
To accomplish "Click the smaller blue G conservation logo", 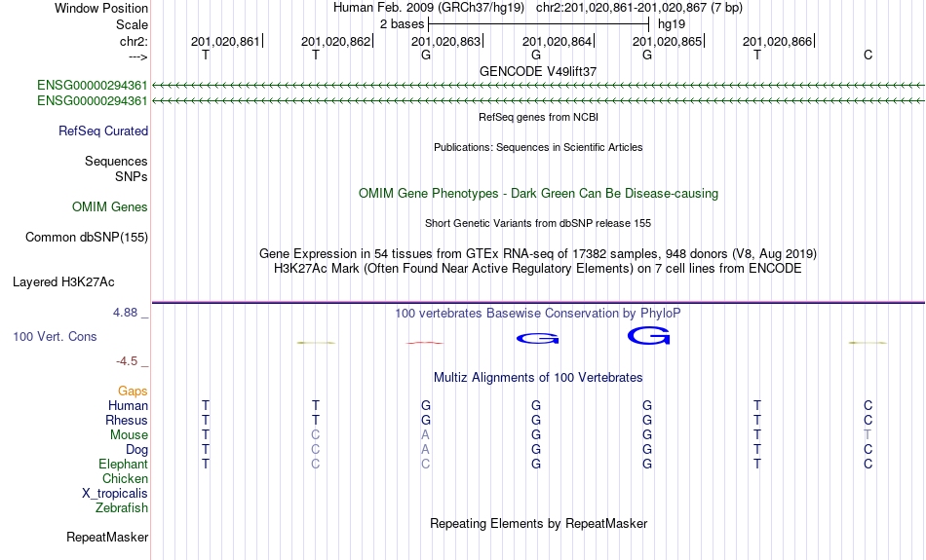I will tap(537, 339).
